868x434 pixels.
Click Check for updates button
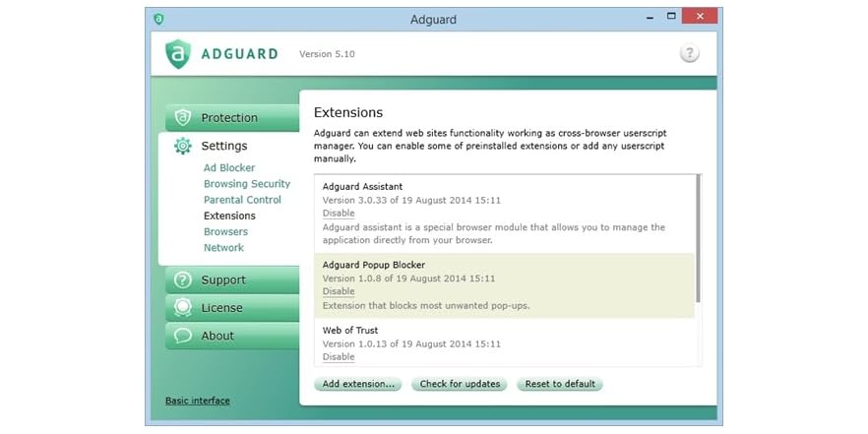point(460,384)
